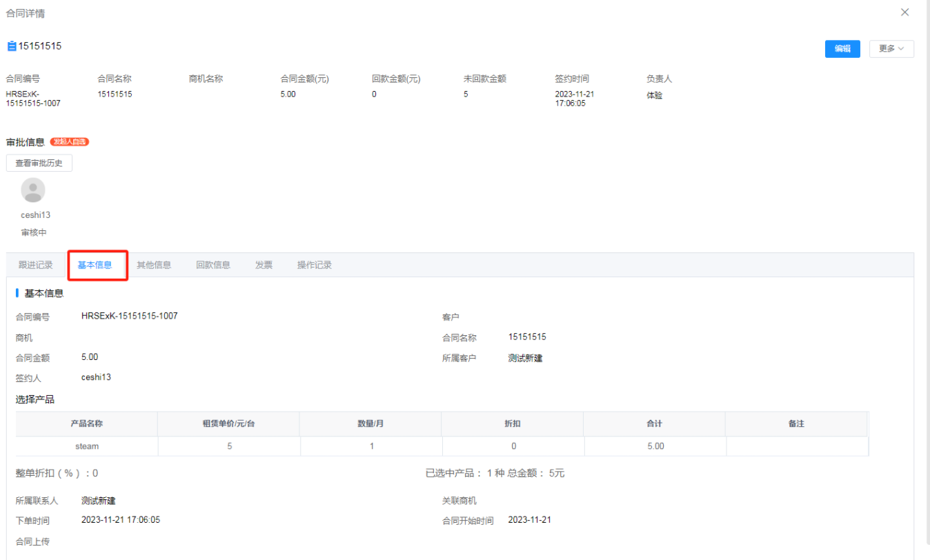Switch to the 回款信息 tab

212,264
